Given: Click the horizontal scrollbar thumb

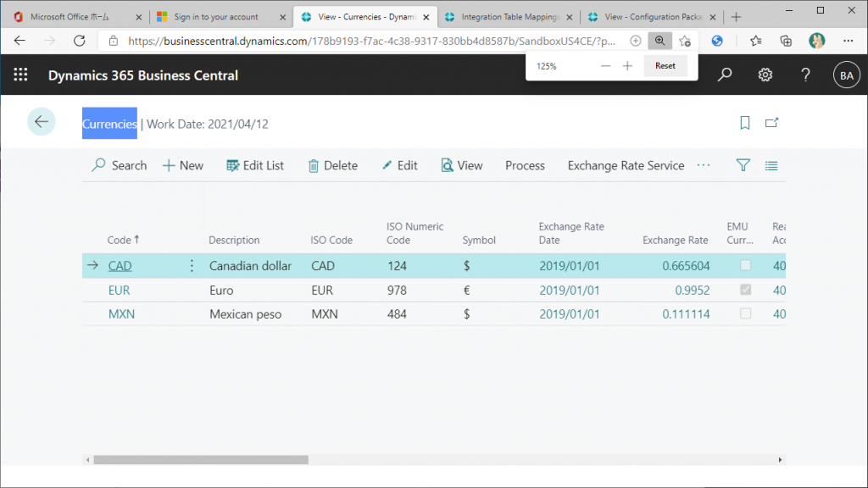Looking at the screenshot, I should pos(201,460).
